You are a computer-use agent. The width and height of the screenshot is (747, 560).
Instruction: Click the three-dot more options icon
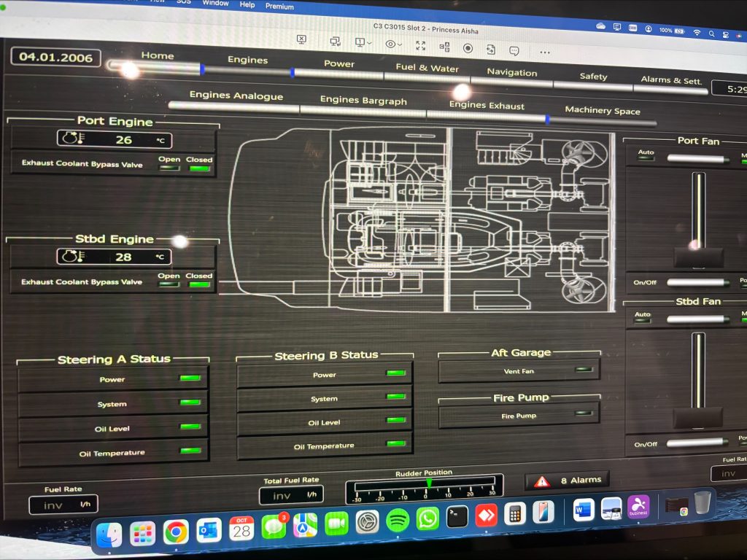coord(544,52)
